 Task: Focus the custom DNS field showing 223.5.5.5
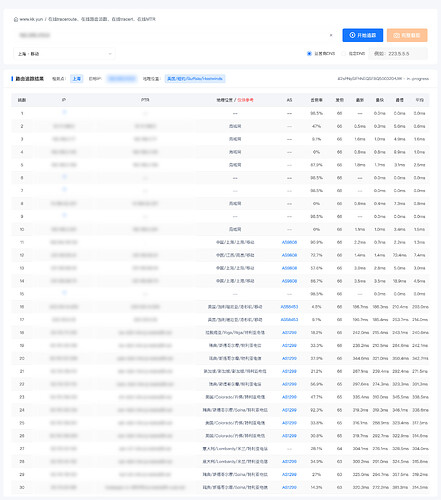398,53
